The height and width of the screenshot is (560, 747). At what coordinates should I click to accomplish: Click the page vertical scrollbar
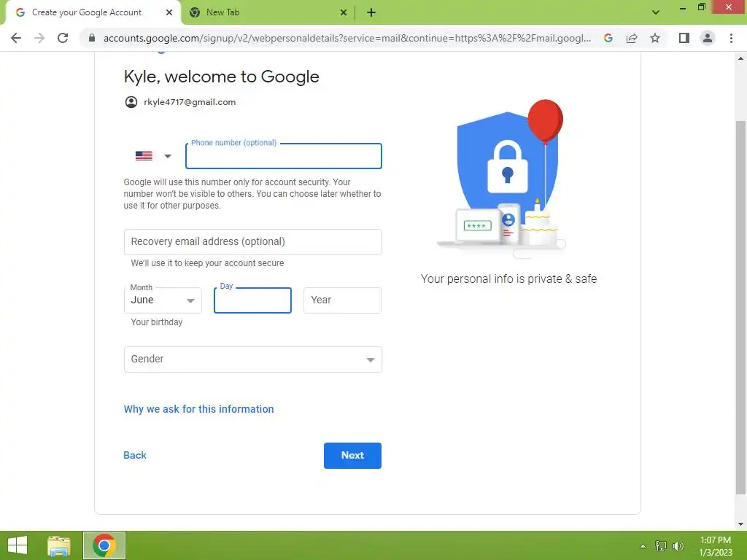(x=740, y=307)
